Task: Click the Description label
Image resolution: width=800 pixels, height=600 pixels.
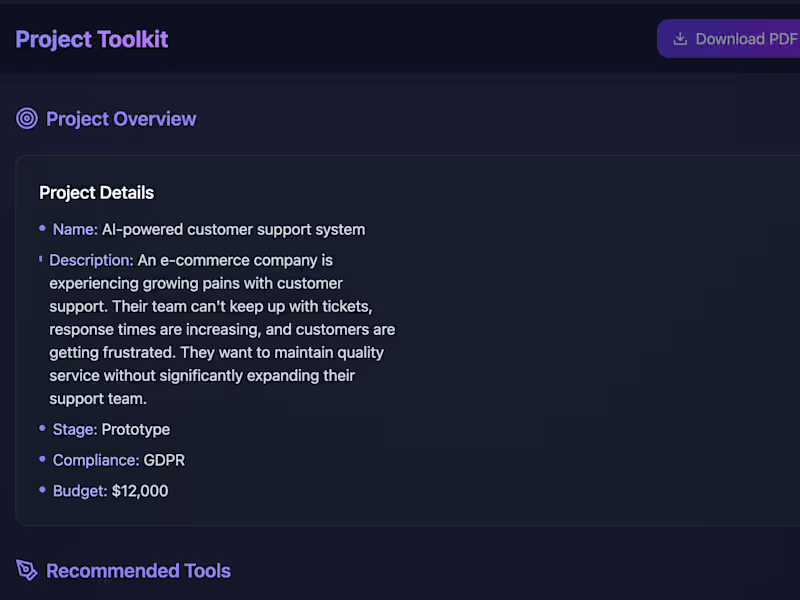Action: click(x=91, y=260)
